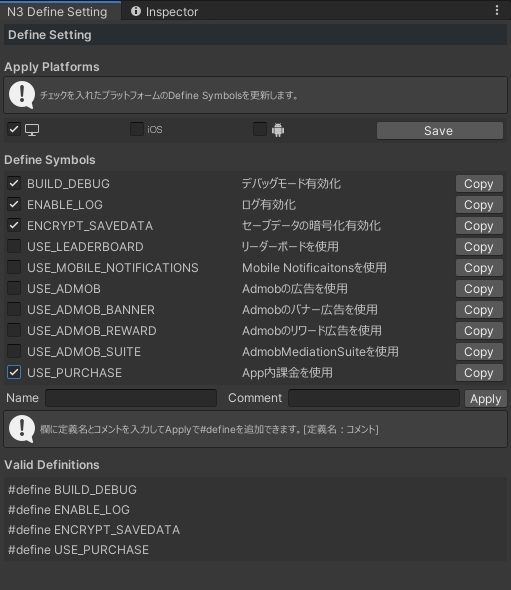The height and width of the screenshot is (590, 511).
Task: Copy the USE_ADMOB_SUITE symbol
Action: coord(479,352)
